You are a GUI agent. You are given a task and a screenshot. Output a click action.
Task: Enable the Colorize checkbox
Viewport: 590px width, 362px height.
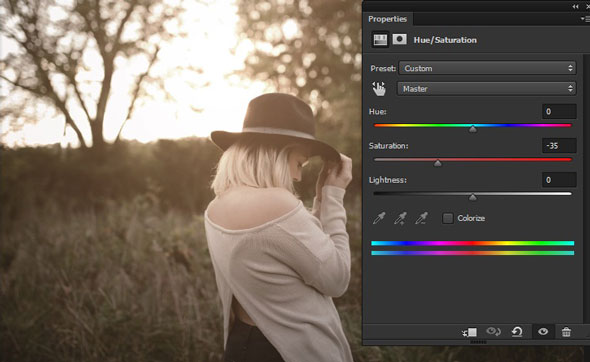447,218
